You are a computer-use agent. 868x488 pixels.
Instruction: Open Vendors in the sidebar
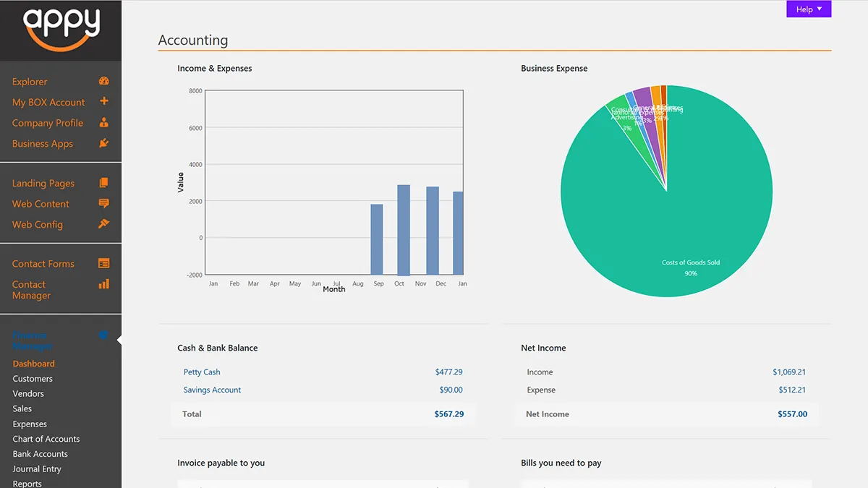coord(28,394)
